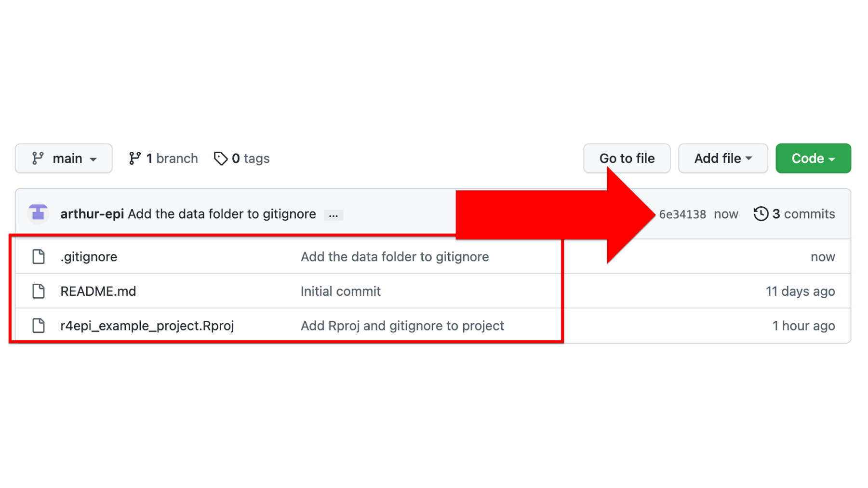Expand the Add file dropdown

coord(722,158)
